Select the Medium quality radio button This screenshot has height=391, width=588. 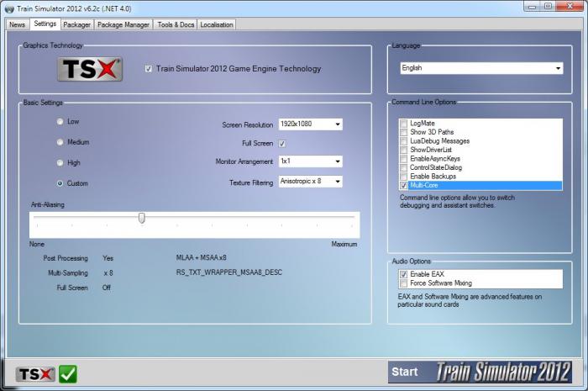pos(60,142)
